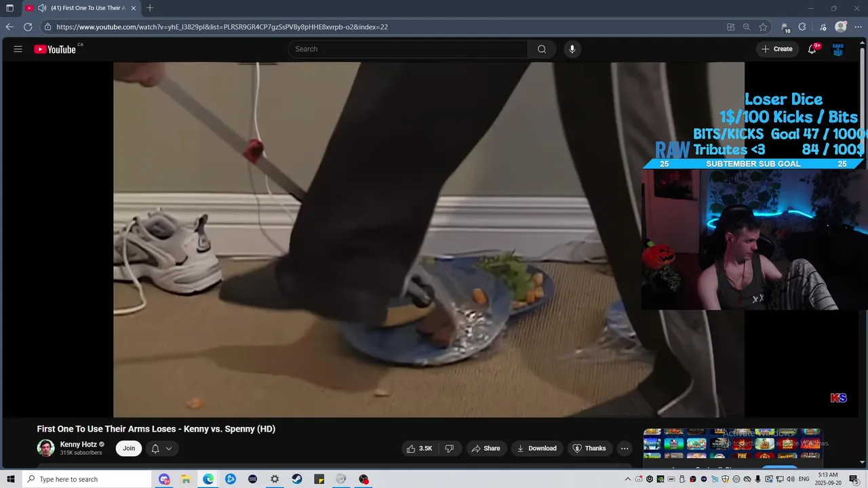Open the Edge tab actions menu
The height and width of the screenshot is (488, 868).
click(x=9, y=8)
